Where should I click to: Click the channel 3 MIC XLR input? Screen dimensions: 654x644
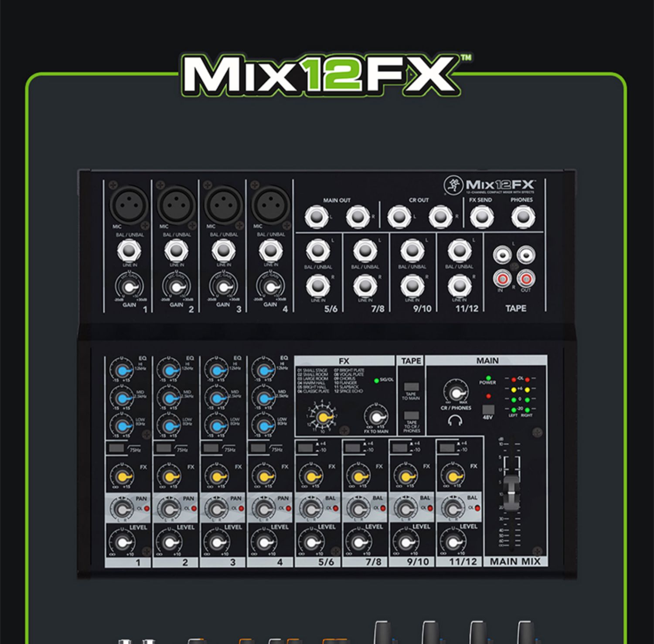point(223,205)
